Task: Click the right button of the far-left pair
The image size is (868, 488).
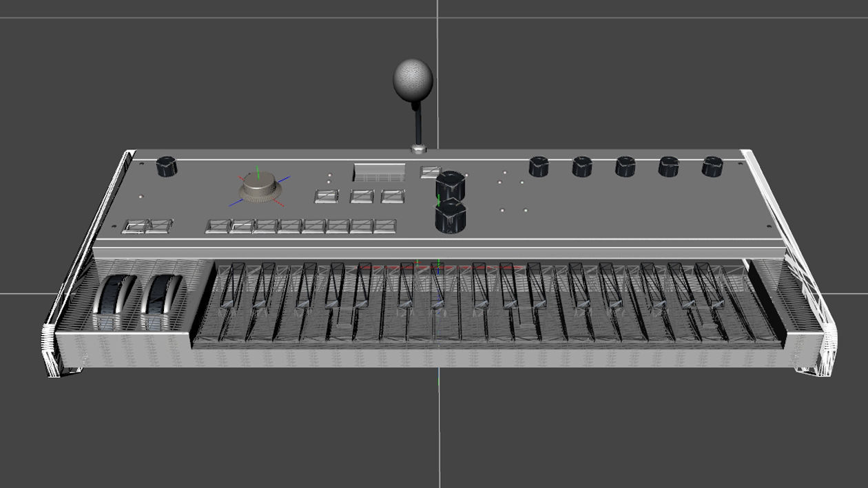Action: pos(159,226)
